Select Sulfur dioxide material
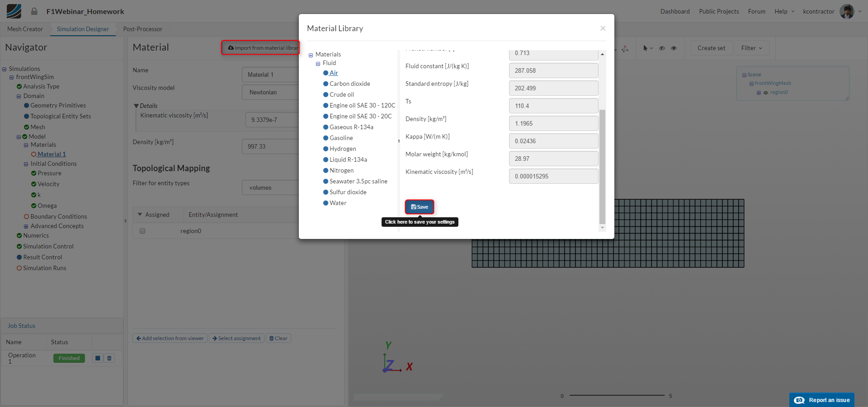The width and height of the screenshot is (868, 407). [348, 192]
